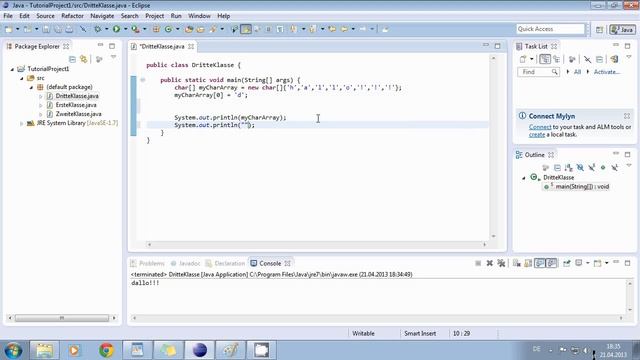Image resolution: width=640 pixels, height=360 pixels.
Task: Expand JRE System Library node
Action: (22, 123)
